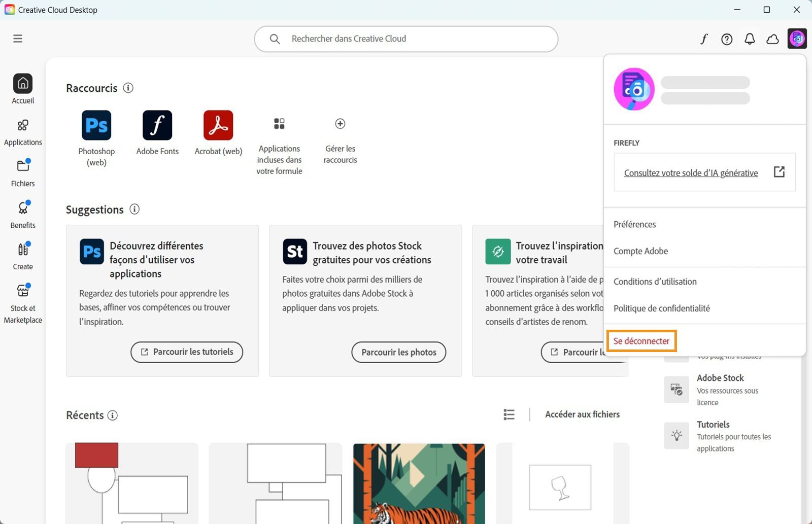Open the tiger illustration recent file
Screen dimensions: 812x524
point(419,483)
